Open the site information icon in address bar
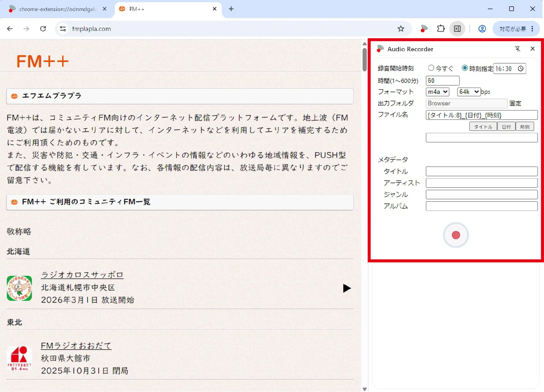 (63, 29)
